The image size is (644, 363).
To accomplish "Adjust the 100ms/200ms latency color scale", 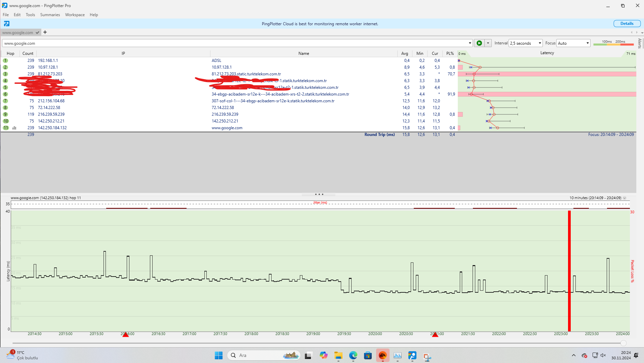I will pyautogui.click(x=613, y=43).
